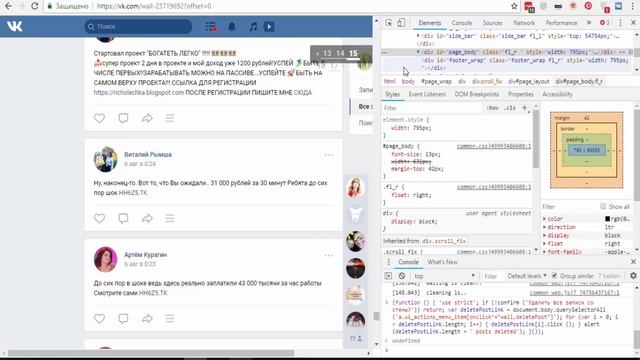Share the post by Виталий Рымша
The width and height of the screenshot is (640, 360).
pos(147,218)
